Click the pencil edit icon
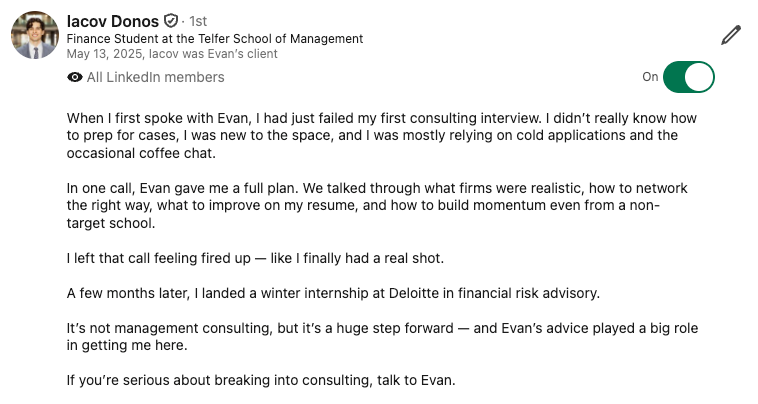Image resolution: width=758 pixels, height=404 pixels. tap(730, 35)
